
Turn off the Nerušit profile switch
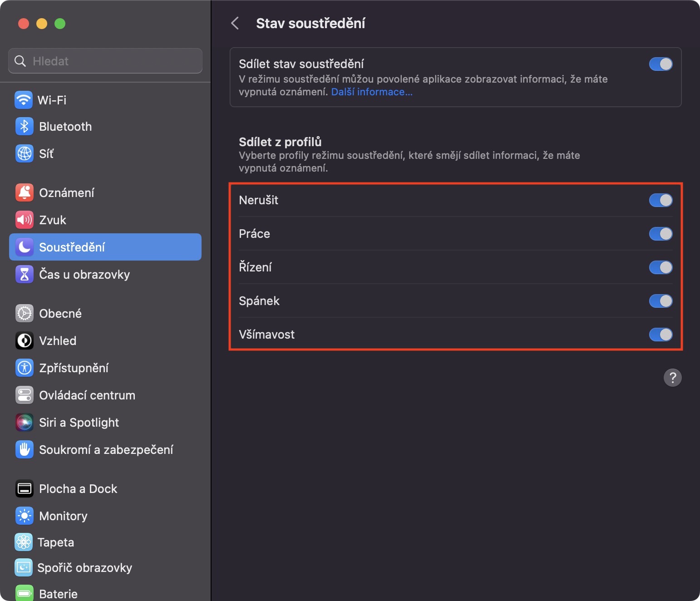661,200
